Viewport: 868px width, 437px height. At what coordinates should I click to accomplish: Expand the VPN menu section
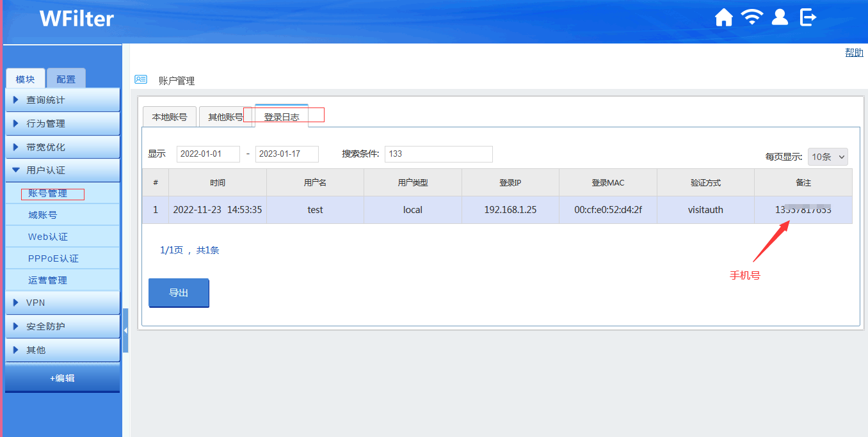tap(63, 303)
